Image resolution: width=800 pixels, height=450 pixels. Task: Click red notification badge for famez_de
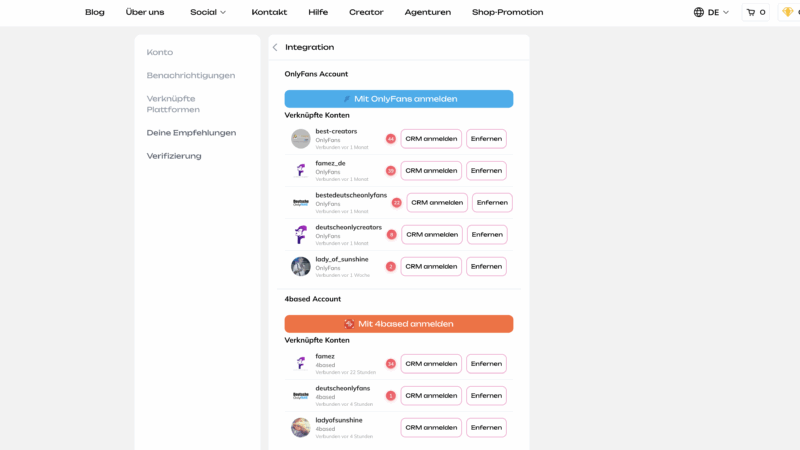pyautogui.click(x=391, y=171)
